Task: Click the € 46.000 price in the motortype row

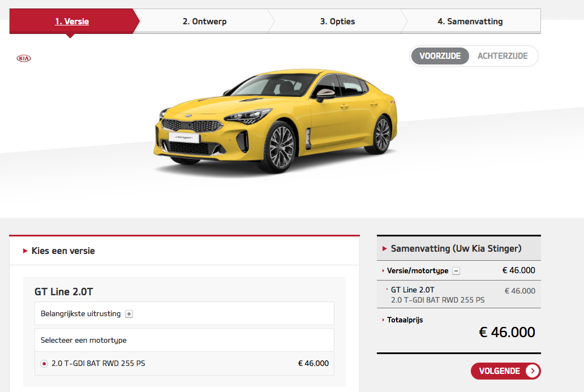Action: click(x=314, y=363)
